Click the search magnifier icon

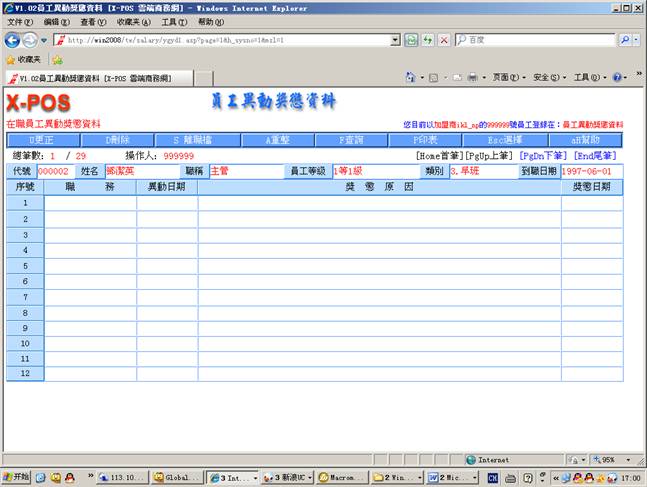[x=625, y=40]
